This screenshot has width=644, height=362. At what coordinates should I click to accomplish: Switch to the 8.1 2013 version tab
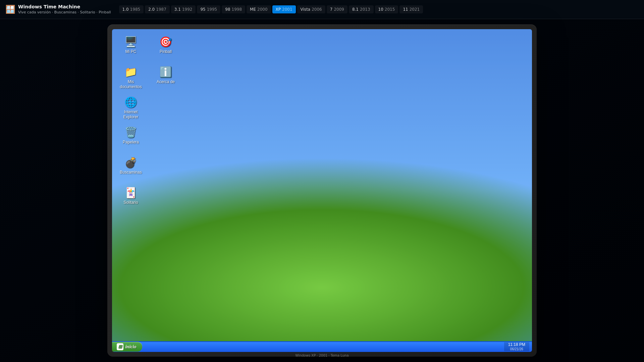(x=361, y=9)
